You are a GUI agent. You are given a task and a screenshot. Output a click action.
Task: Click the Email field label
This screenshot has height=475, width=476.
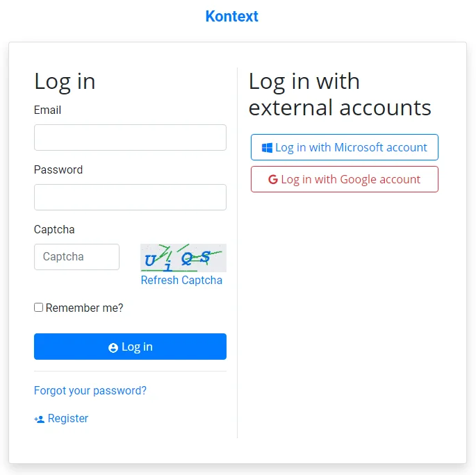pyautogui.click(x=47, y=110)
